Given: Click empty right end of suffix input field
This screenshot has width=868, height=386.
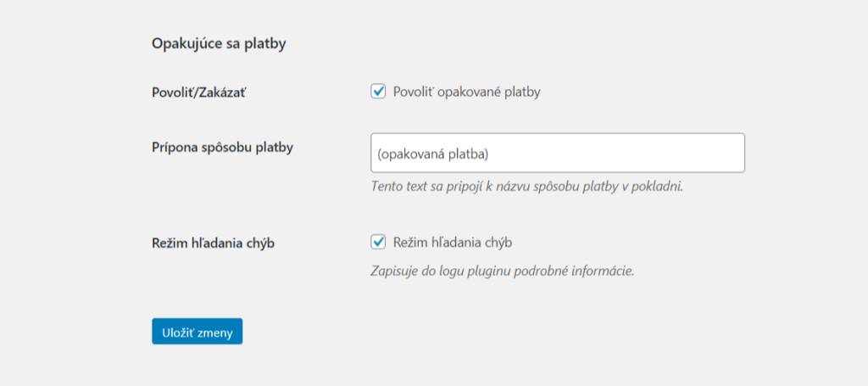Looking at the screenshot, I should [x=678, y=154].
